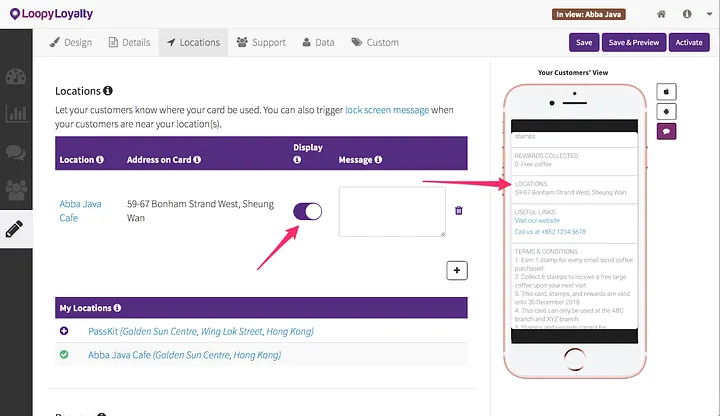The height and width of the screenshot is (416, 720).
Task: Open the bar chart analytics sidebar icon
Action: (x=16, y=113)
